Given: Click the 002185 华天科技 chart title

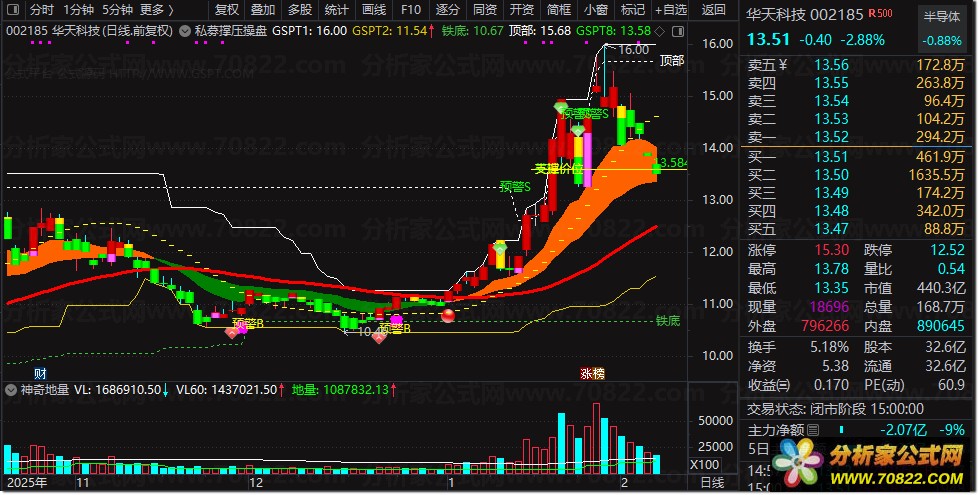Looking at the screenshot, I should (x=89, y=31).
